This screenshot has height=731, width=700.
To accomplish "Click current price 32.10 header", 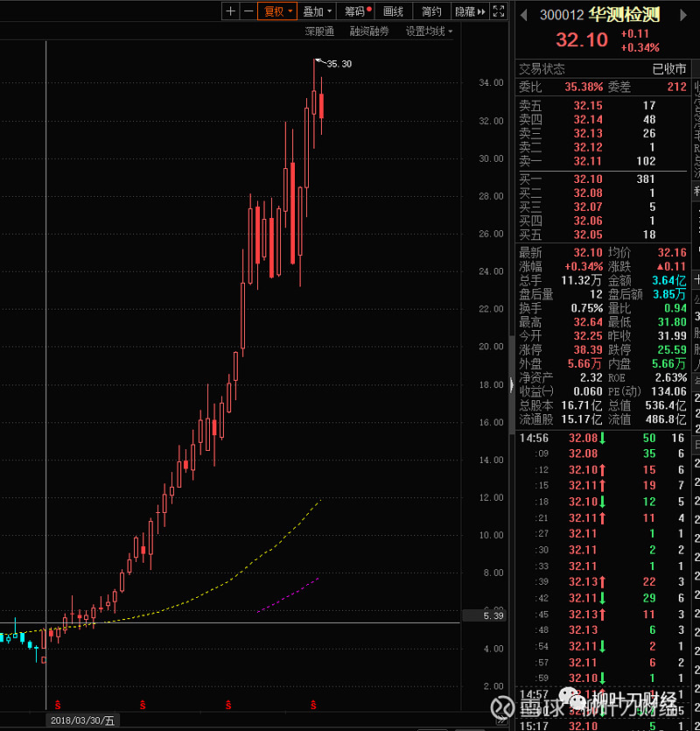I will (x=582, y=39).
